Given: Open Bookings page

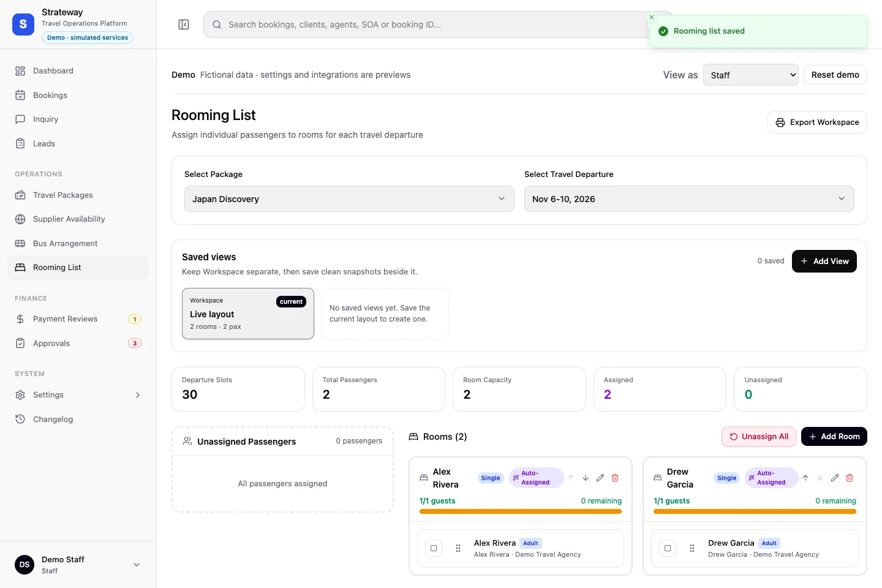Looking at the screenshot, I should coord(78,95).
